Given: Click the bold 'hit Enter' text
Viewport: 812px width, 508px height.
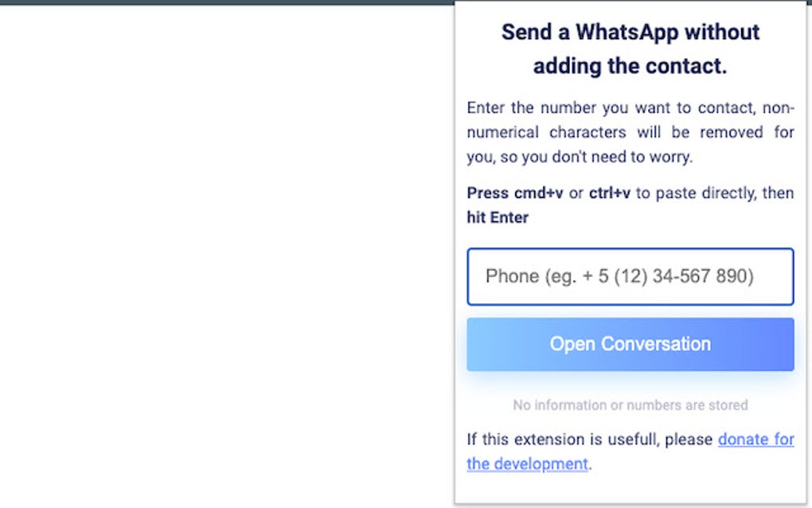Looking at the screenshot, I should [498, 217].
